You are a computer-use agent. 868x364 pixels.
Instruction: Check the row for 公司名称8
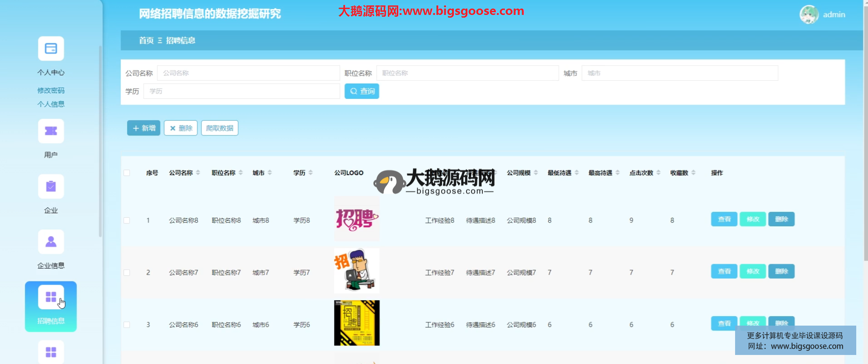[x=127, y=221]
